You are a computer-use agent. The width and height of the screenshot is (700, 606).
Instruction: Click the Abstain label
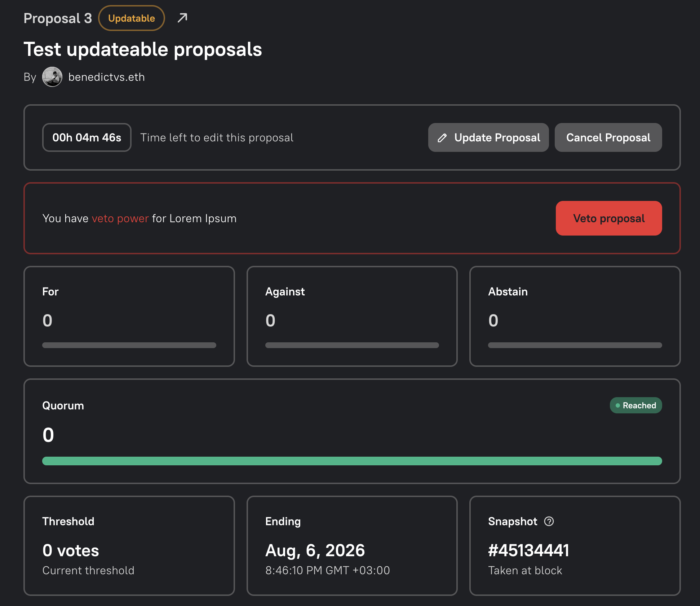point(508,291)
